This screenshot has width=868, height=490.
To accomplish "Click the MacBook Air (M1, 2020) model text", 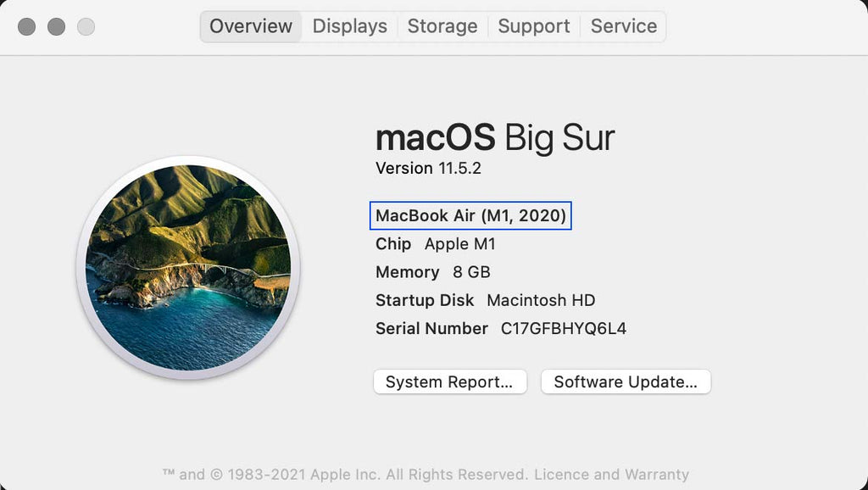I will [x=470, y=215].
